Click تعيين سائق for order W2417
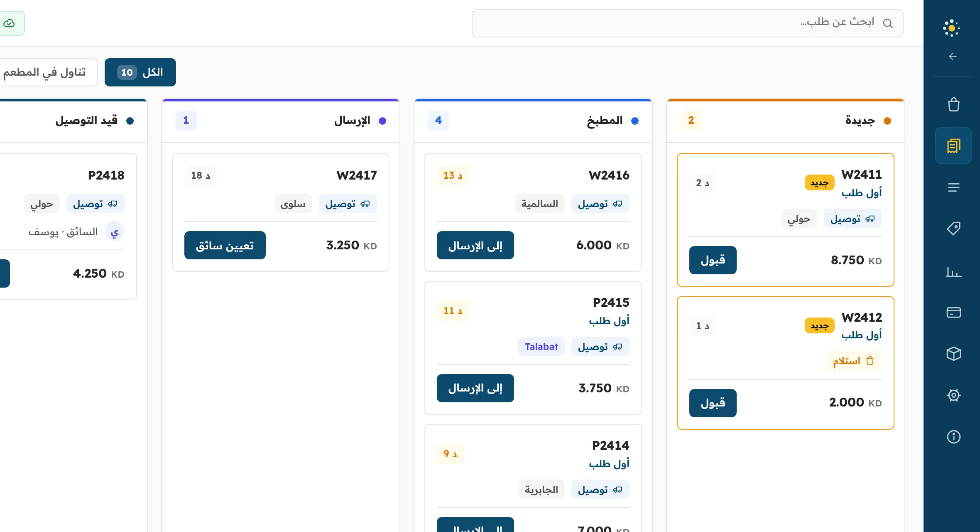The width and height of the screenshot is (980, 532). coord(225,245)
